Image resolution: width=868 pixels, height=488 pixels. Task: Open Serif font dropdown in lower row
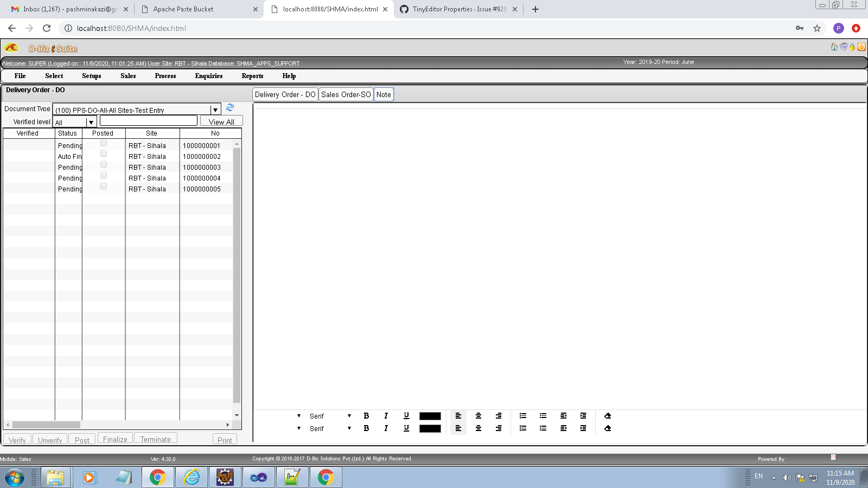(x=331, y=428)
